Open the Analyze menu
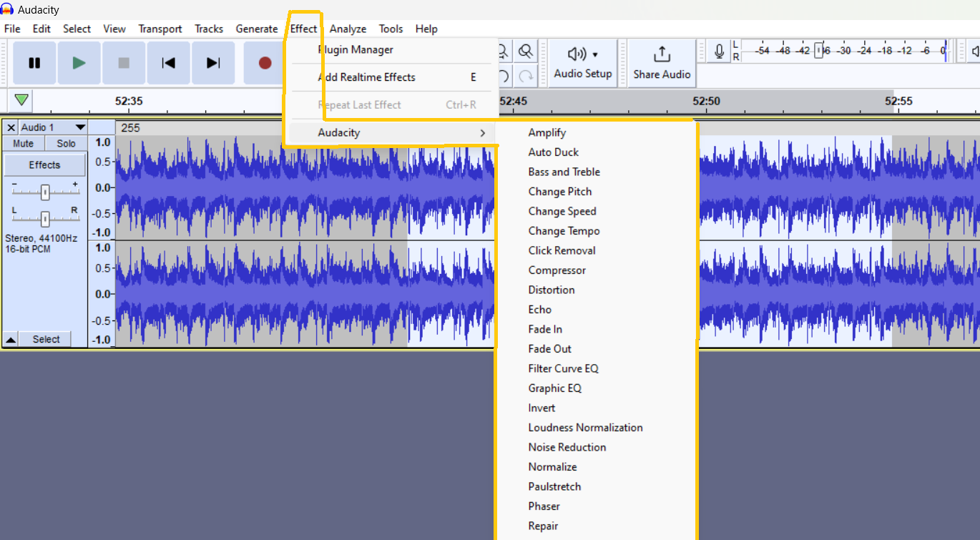 (348, 29)
